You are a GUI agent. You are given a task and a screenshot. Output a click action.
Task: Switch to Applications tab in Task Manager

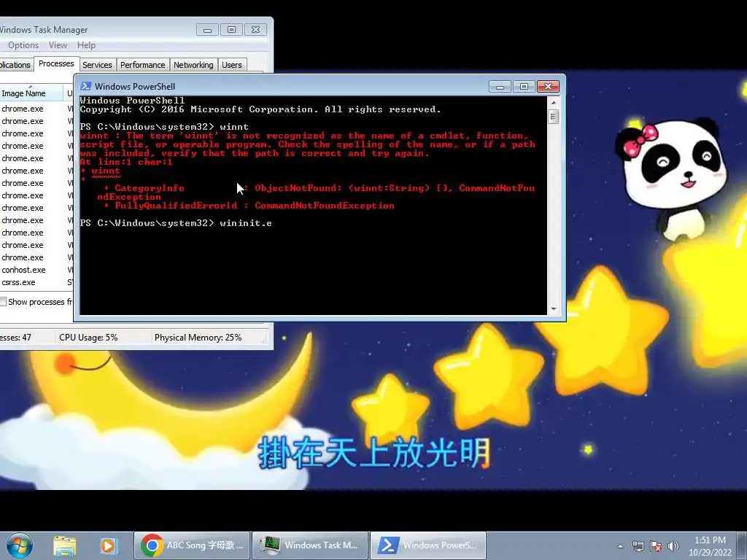(15, 65)
